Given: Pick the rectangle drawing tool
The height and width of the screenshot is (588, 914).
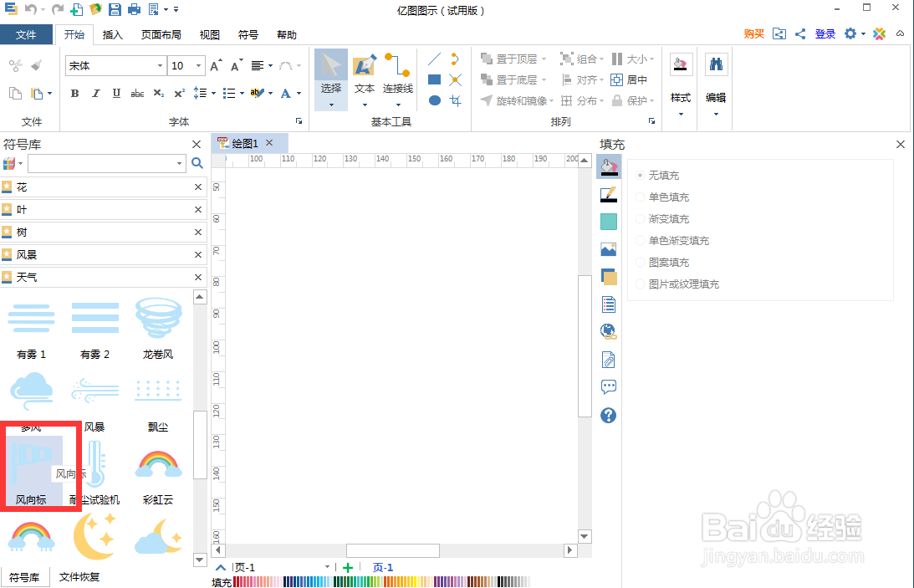Looking at the screenshot, I should (434, 79).
